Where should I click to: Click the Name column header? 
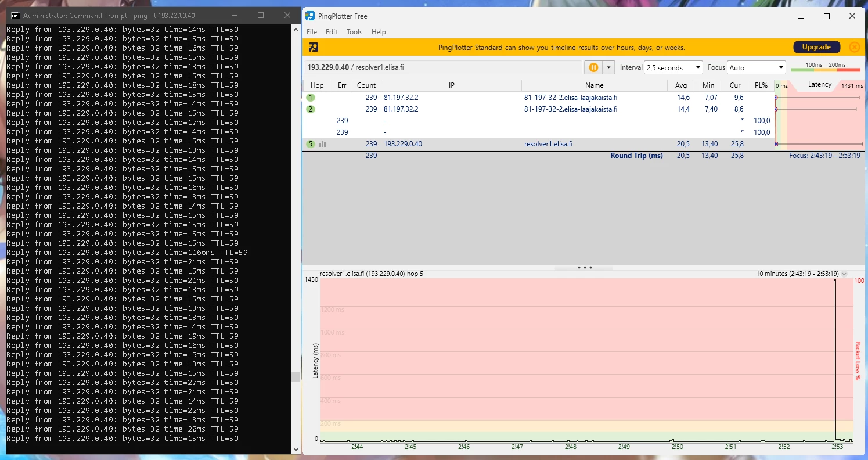[x=595, y=85]
